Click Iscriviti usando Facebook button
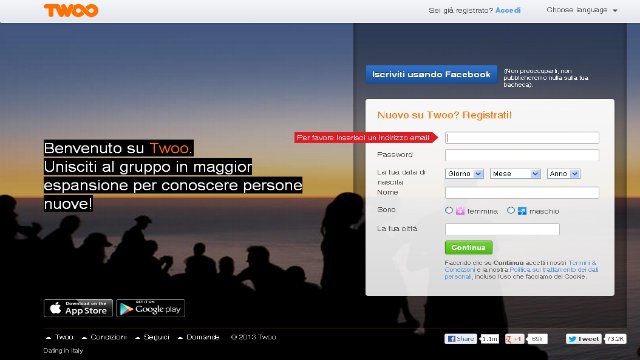 [431, 74]
